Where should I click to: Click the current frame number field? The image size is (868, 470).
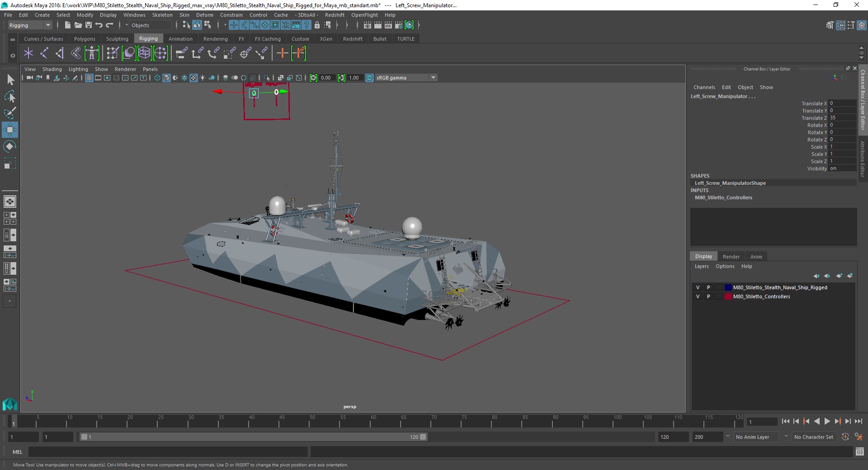pos(762,422)
